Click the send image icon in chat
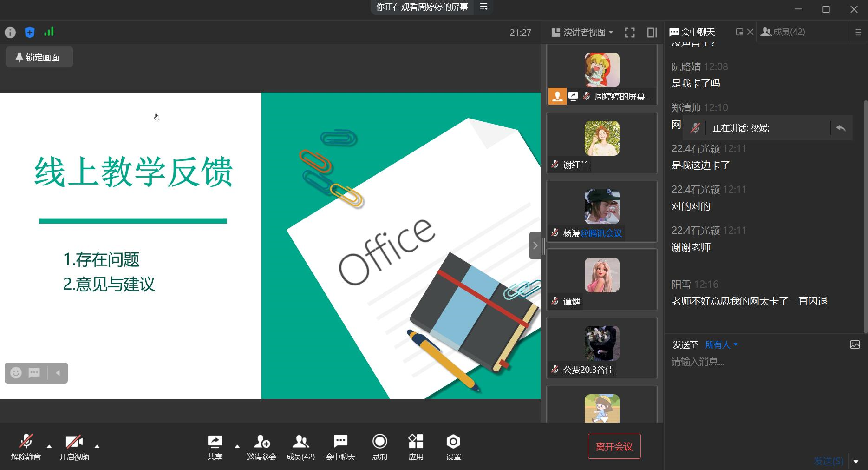Screen dimensions: 868x470 pyautogui.click(x=855, y=344)
